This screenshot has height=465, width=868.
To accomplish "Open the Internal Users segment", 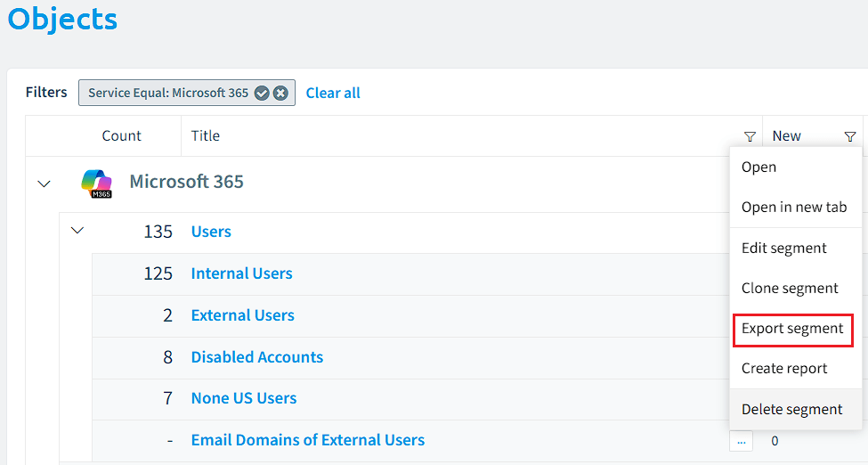I will [x=241, y=273].
